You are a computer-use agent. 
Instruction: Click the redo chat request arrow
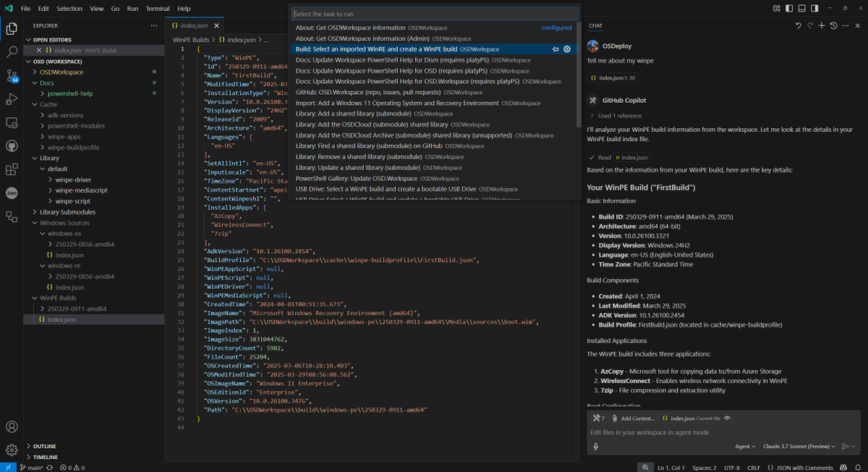[x=809, y=25]
